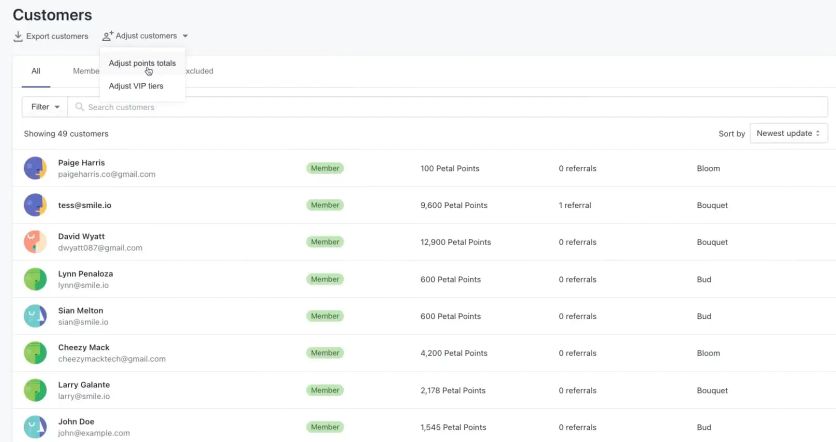Click the john@example.com email
This screenshot has height=442, width=836.
pos(94,432)
